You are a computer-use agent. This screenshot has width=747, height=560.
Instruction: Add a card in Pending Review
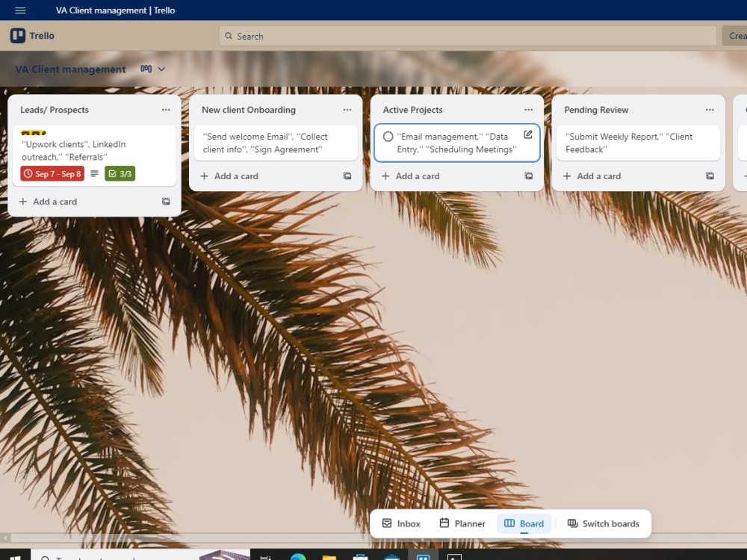(x=592, y=176)
